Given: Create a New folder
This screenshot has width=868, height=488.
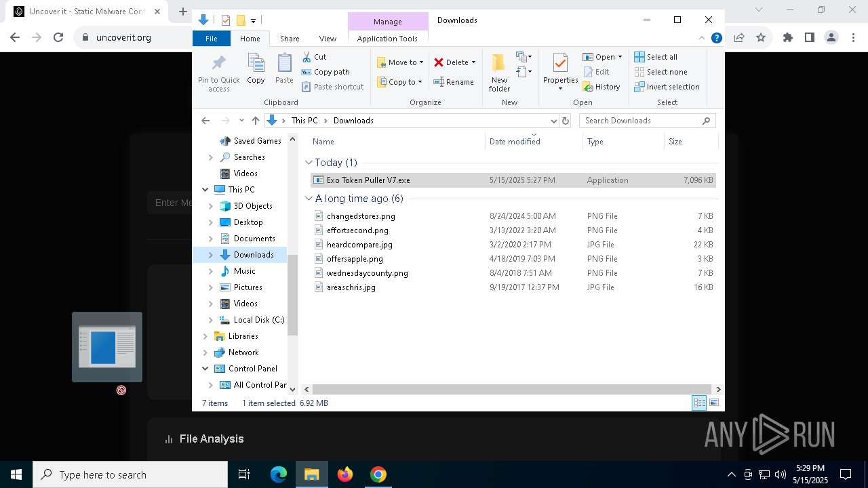Looking at the screenshot, I should coord(499,73).
